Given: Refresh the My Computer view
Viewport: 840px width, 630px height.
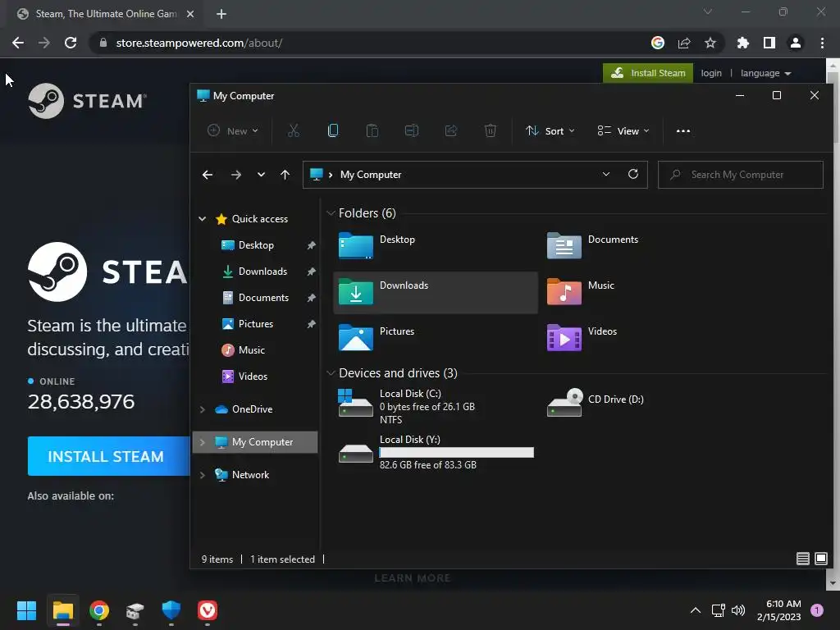Looking at the screenshot, I should click(x=633, y=174).
